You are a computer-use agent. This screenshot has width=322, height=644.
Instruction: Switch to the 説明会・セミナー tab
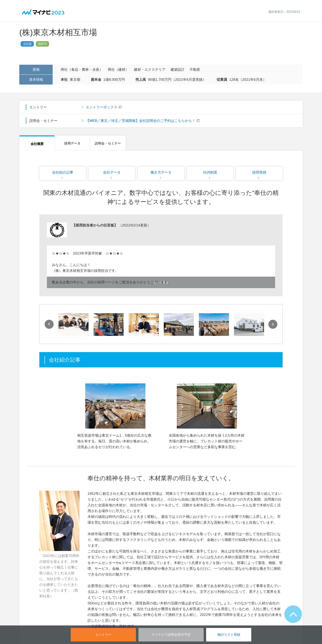[x=108, y=143]
